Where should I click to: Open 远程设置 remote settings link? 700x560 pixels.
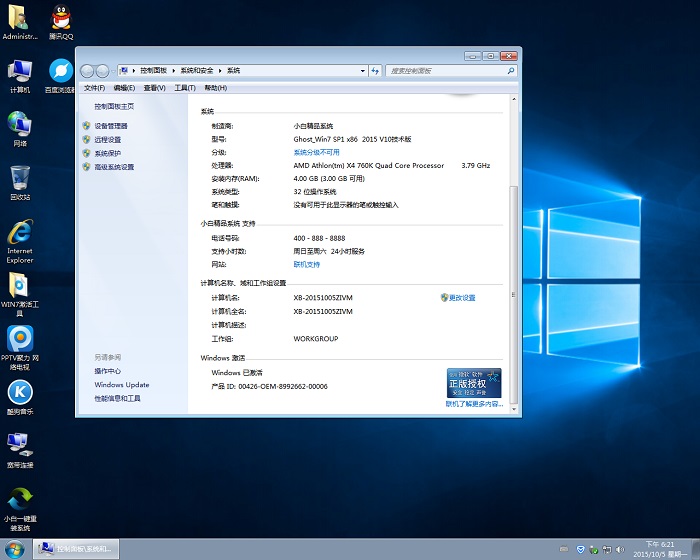[x=108, y=139]
